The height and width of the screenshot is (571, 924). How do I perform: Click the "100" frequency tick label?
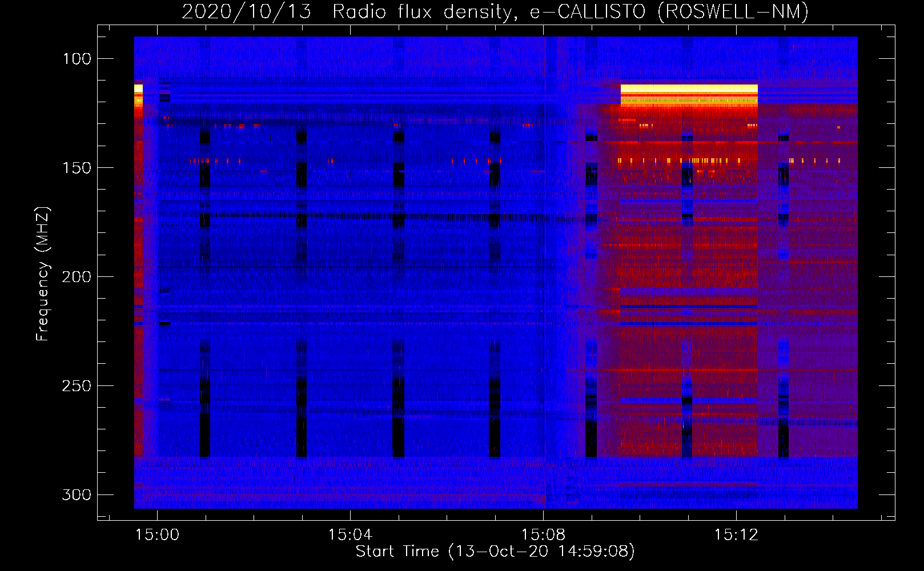76,59
